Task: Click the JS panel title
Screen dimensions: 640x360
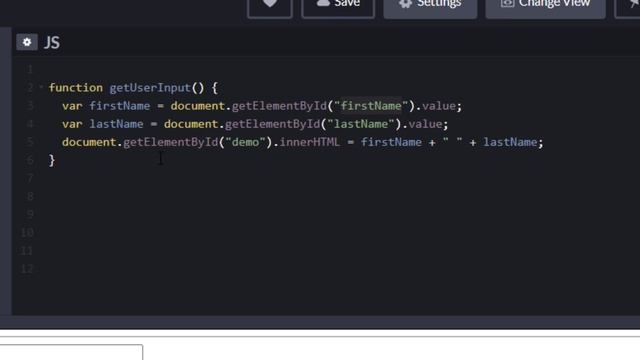Action: coord(52,42)
